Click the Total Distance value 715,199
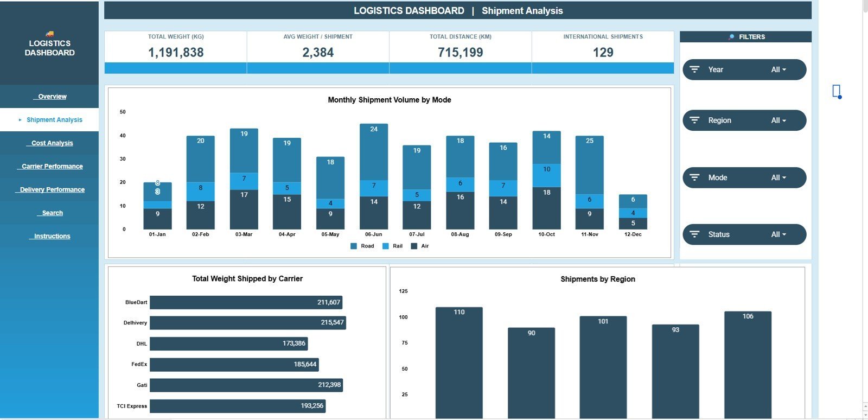Screen dimensions: 868x420 [x=461, y=53]
